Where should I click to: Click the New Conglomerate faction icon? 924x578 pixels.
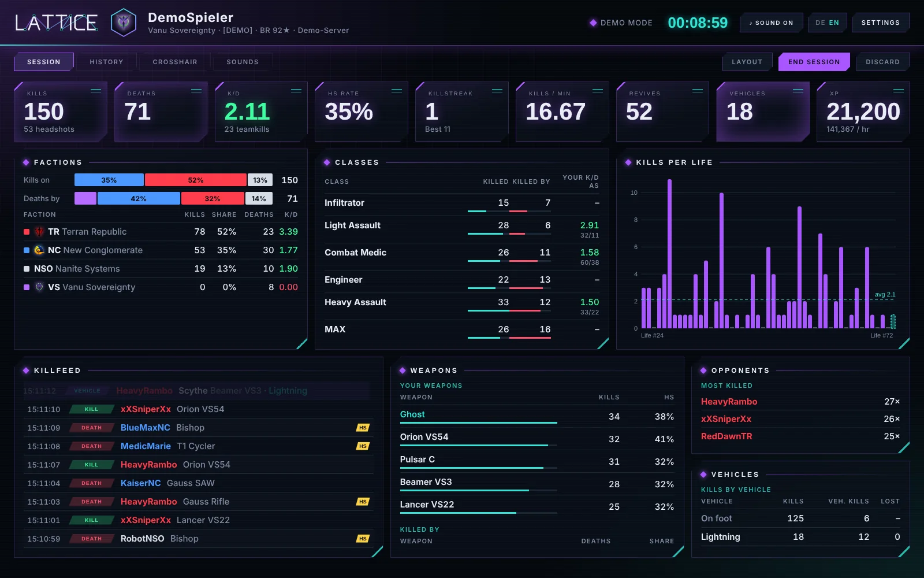point(39,250)
